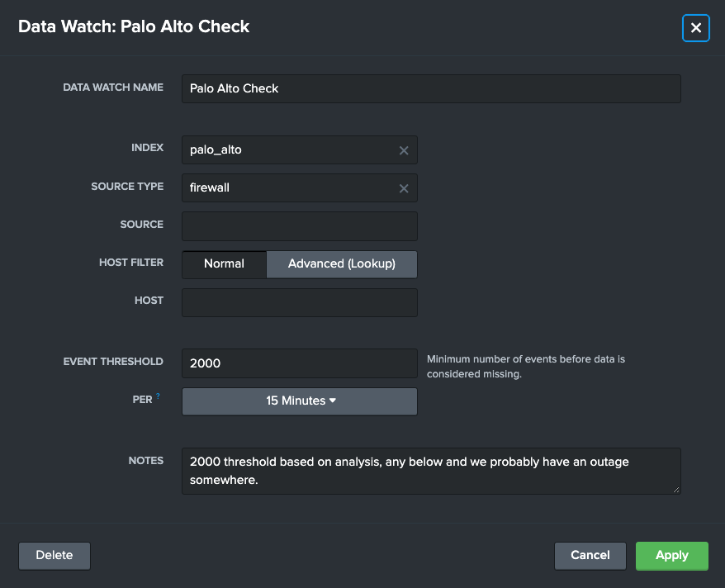Click the 'Data Watch: Palo Alto Check' title
725x588 pixels.
pyautogui.click(x=134, y=26)
